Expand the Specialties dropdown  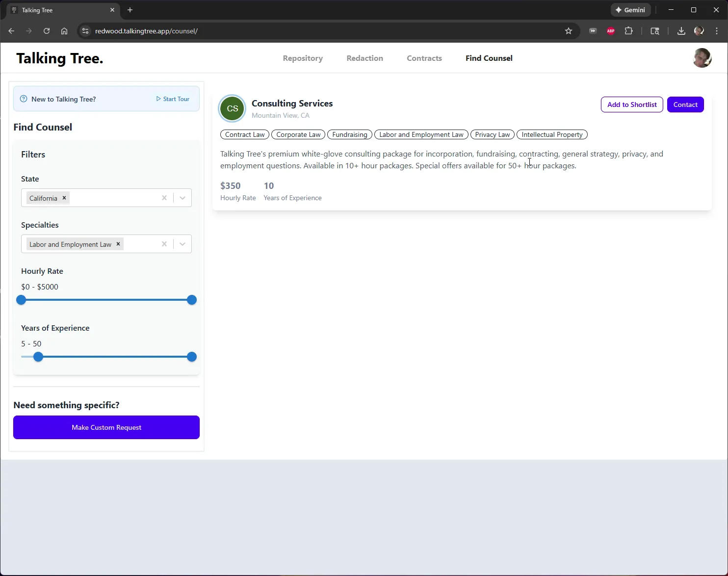tap(182, 244)
